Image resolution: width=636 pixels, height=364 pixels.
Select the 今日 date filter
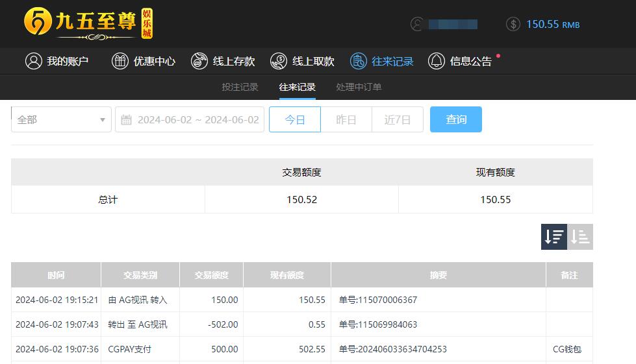click(295, 119)
